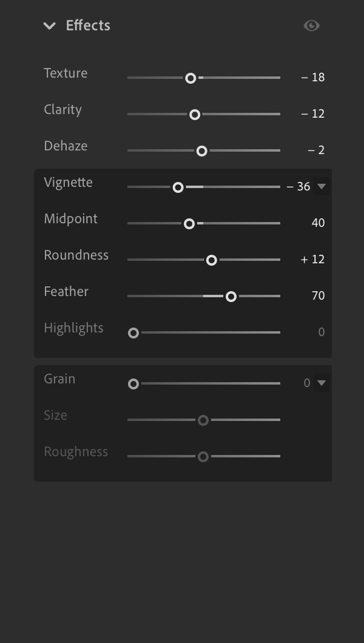The width and height of the screenshot is (364, 643).
Task: Click the Dehaze label text
Action: coord(66,146)
